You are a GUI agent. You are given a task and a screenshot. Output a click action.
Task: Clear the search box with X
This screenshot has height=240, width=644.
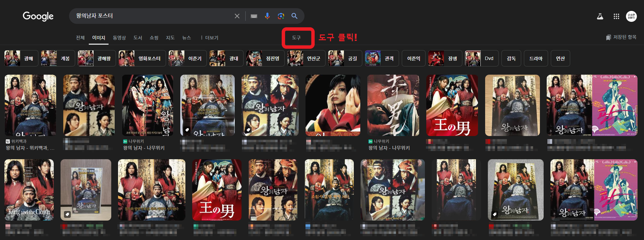tap(237, 16)
